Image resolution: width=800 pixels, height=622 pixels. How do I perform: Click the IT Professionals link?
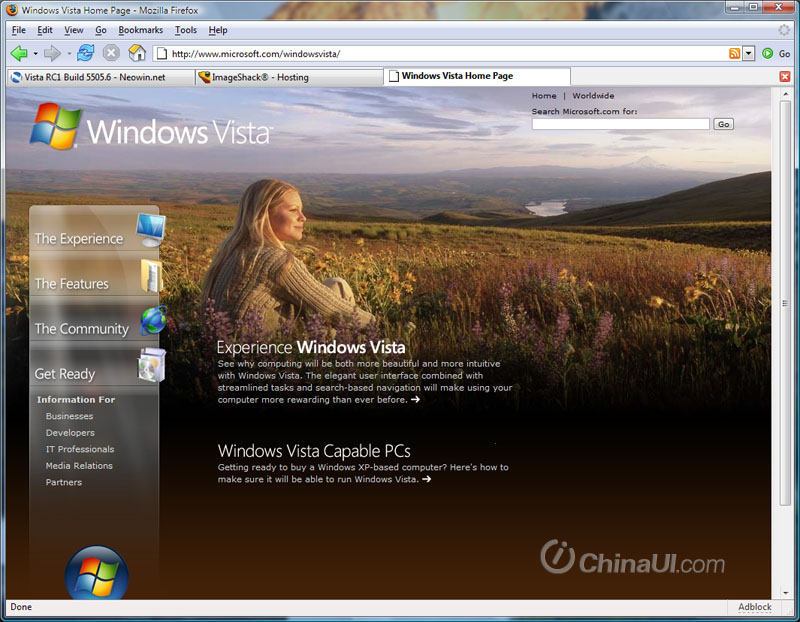pos(80,449)
